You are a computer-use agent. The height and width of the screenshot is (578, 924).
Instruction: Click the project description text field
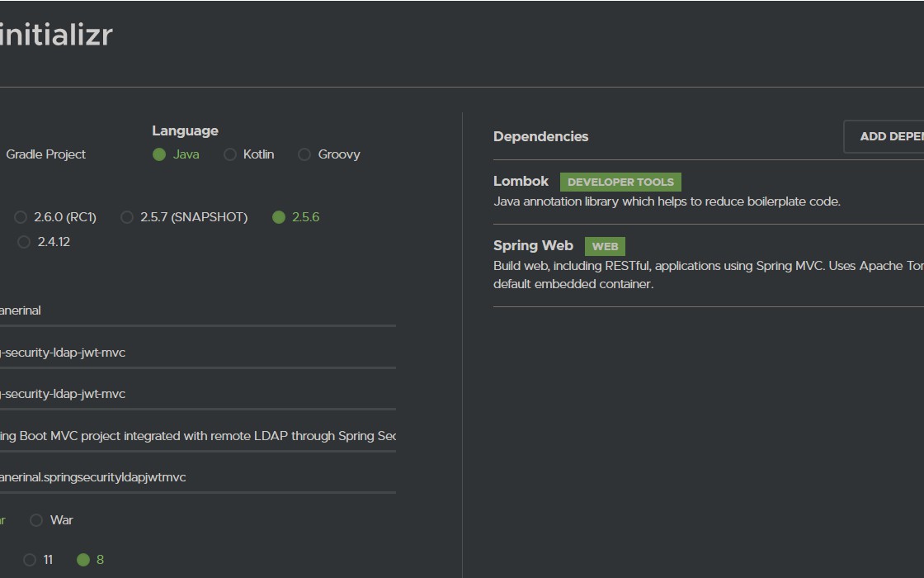198,436
